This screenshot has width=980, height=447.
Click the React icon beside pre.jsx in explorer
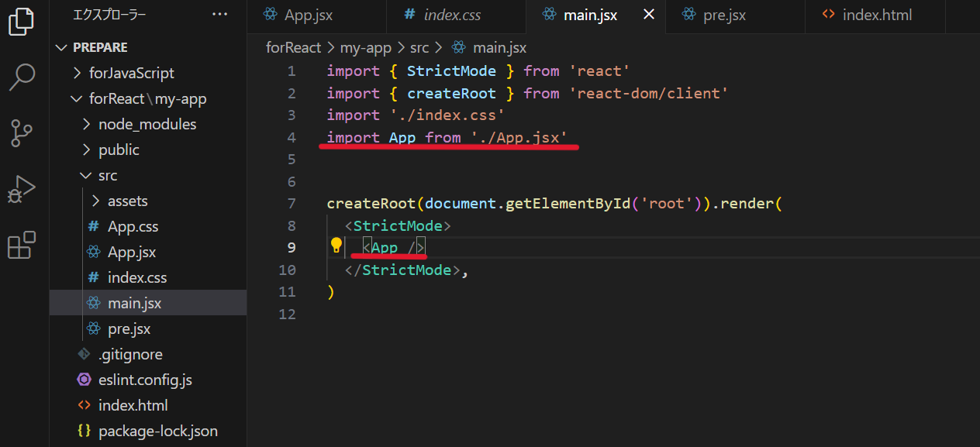(94, 328)
